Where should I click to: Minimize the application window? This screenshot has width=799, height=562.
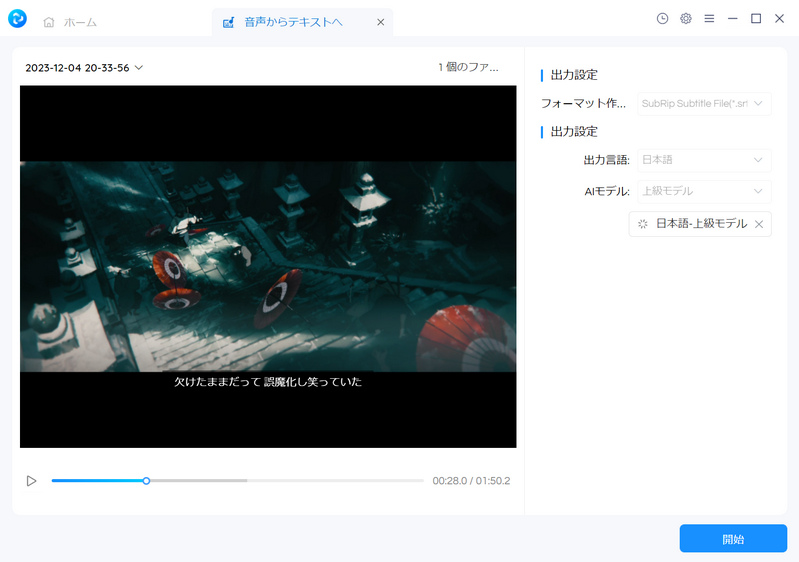[733, 19]
